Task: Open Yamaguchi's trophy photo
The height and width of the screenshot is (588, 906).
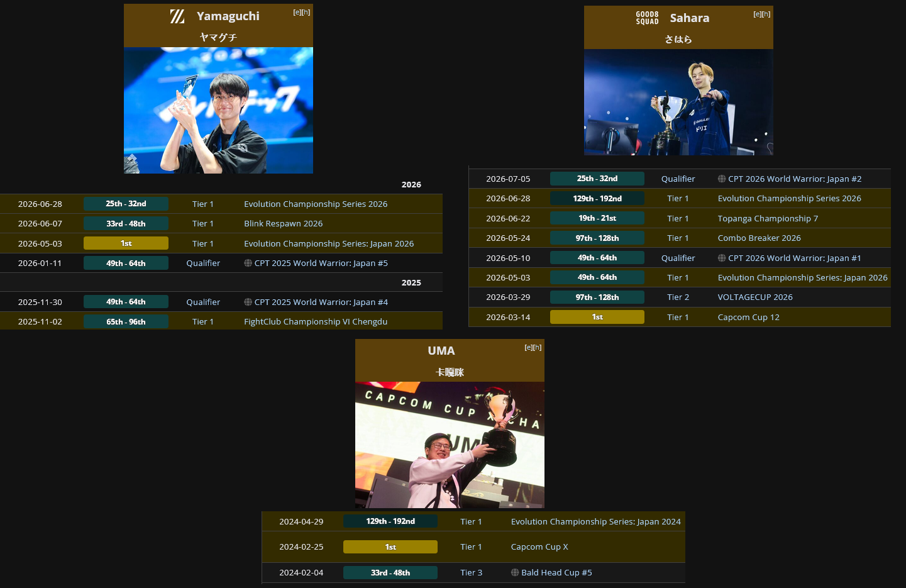Action: [x=218, y=110]
